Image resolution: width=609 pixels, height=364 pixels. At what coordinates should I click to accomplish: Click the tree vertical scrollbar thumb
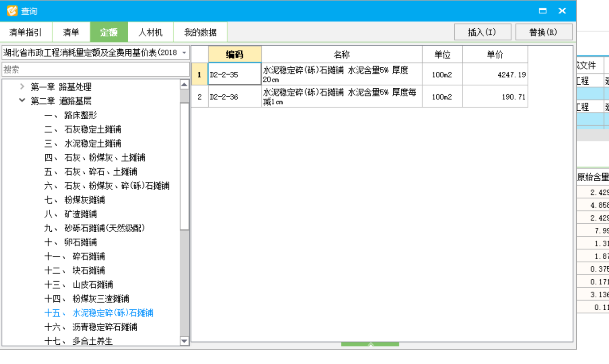tap(184, 166)
